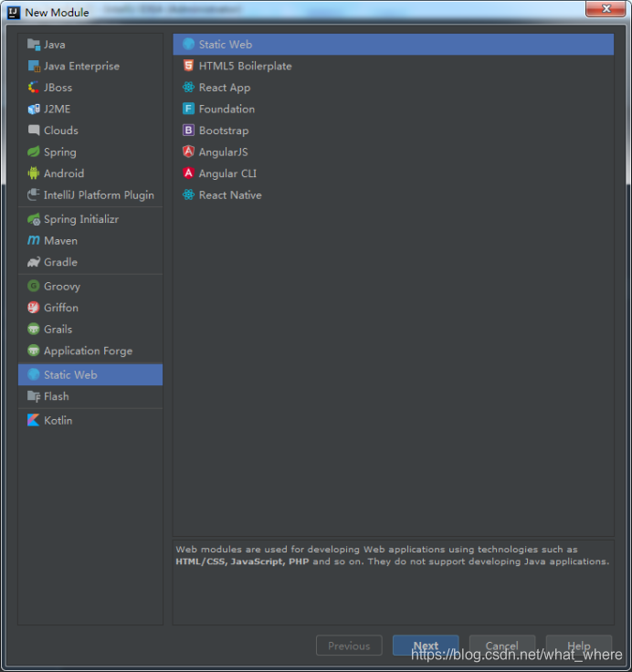Click the Groovy G icon
Viewport: 632px width, 672px height.
point(34,286)
